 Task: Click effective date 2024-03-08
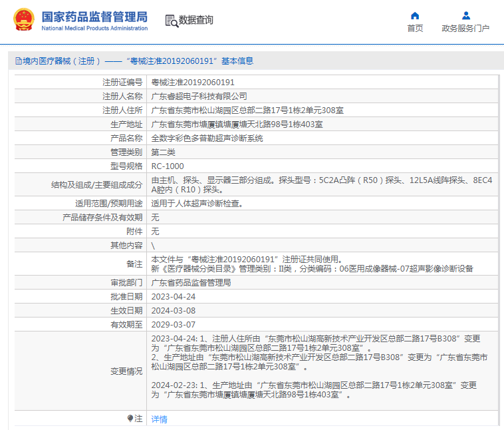174,311
